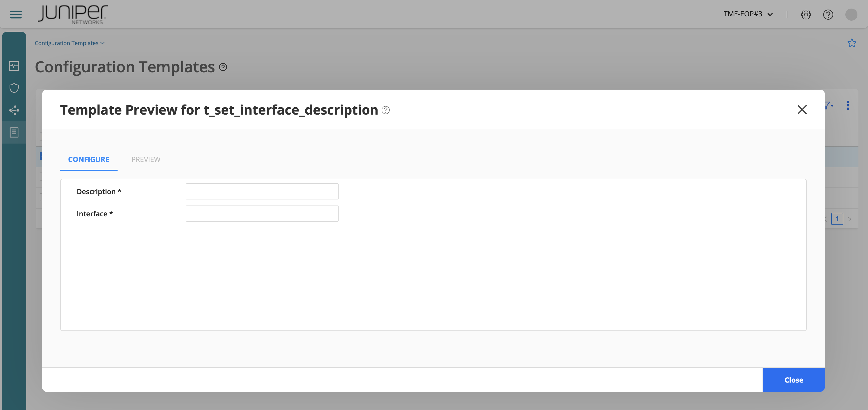
Task: Open the TME-EOP#3 organization dropdown
Action: click(x=748, y=14)
